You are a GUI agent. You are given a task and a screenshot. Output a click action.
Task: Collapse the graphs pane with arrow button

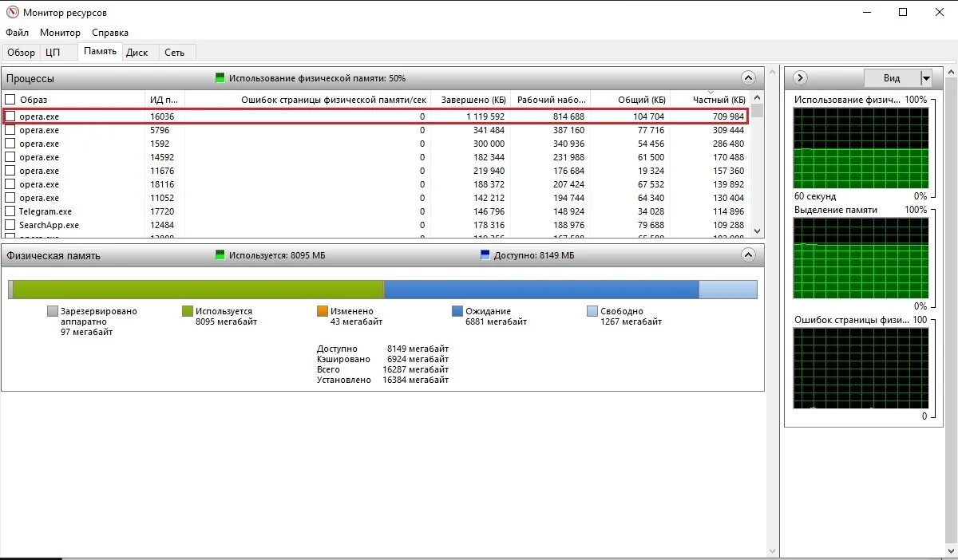pos(801,77)
